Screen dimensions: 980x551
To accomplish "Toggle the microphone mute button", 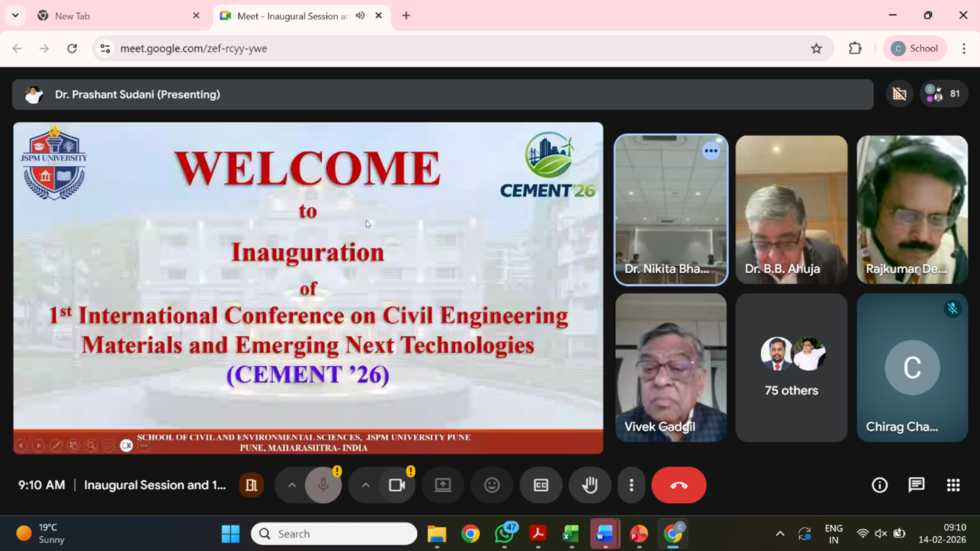I will [x=323, y=485].
